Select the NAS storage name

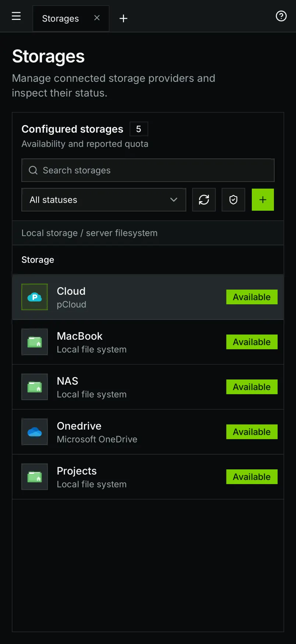(x=67, y=381)
